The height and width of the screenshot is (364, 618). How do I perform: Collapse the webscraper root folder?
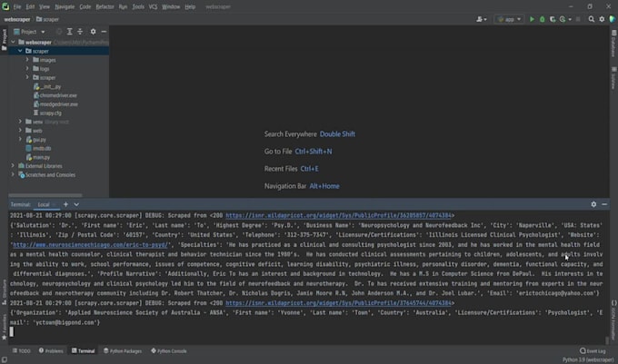pos(13,42)
